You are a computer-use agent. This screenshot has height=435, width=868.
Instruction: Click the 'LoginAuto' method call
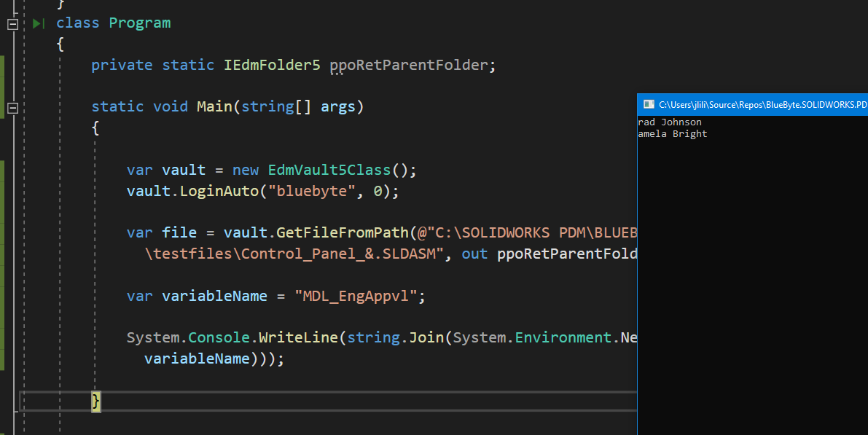coord(219,191)
